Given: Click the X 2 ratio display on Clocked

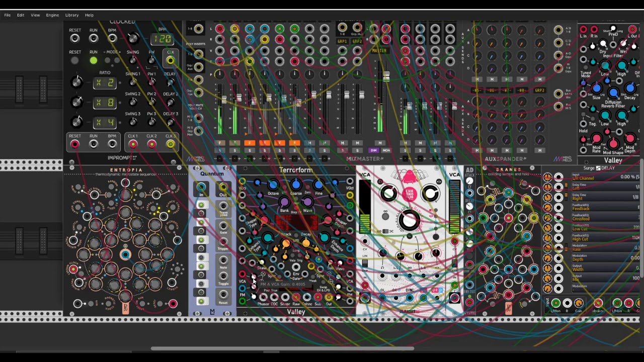Looking at the screenshot, I should (105, 82).
